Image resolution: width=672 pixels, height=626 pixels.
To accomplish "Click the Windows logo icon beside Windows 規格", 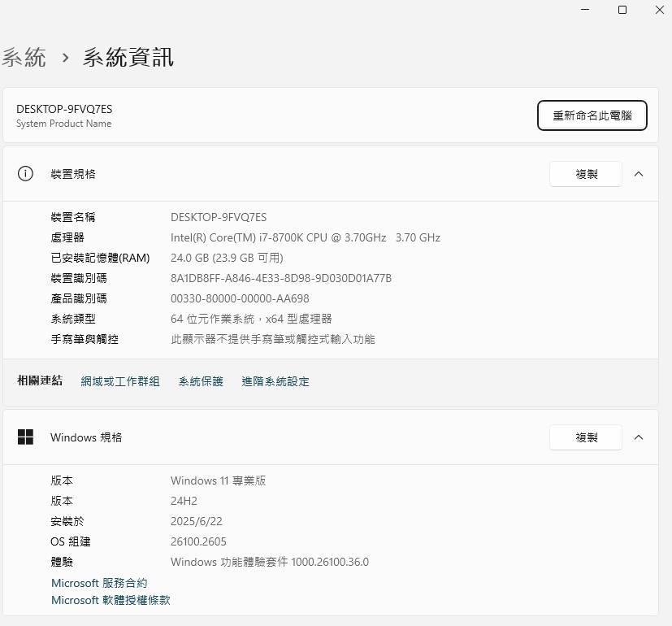I will pyautogui.click(x=25, y=437).
